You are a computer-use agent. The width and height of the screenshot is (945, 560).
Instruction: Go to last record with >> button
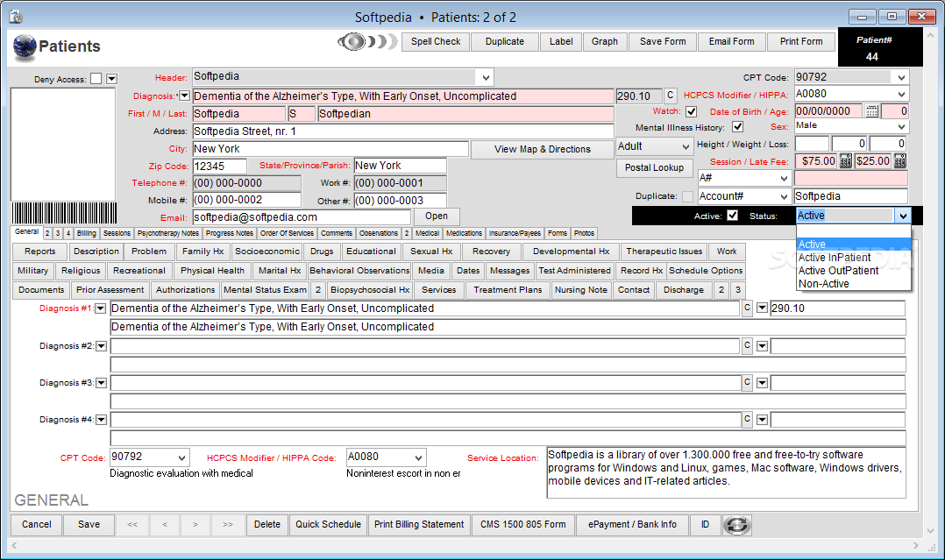tap(228, 524)
